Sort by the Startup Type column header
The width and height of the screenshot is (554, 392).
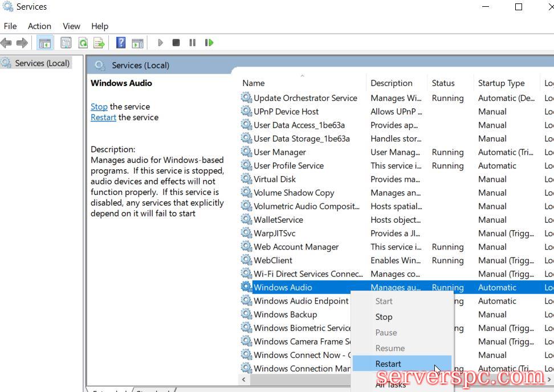[x=501, y=83]
